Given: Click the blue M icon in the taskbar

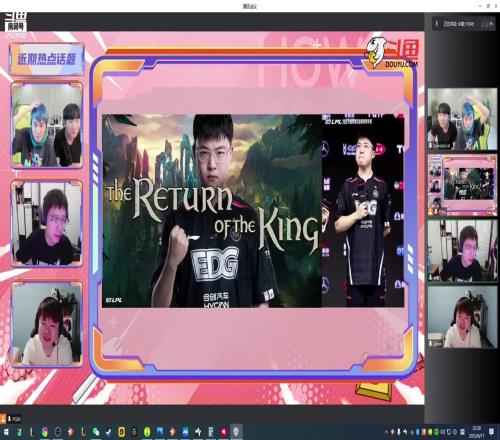Looking at the screenshot, I should click(x=185, y=432).
